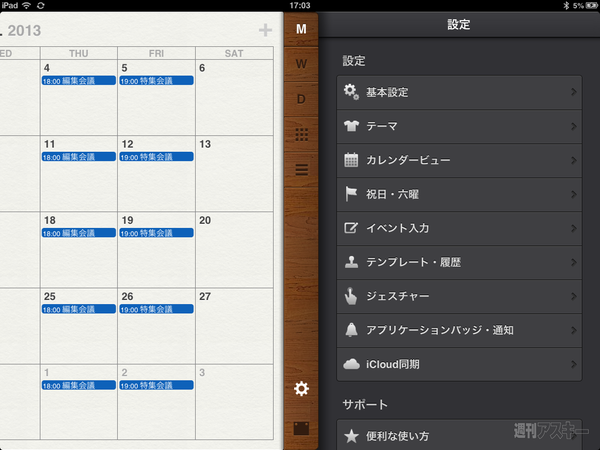Tap the Bluetooth icon in status bar

click(566, 5)
